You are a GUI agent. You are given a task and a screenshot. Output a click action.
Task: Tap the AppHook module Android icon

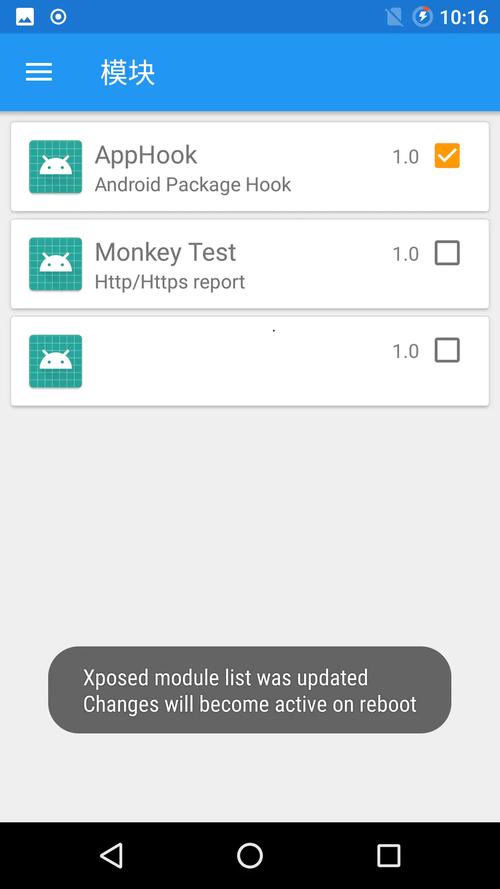tap(56, 167)
